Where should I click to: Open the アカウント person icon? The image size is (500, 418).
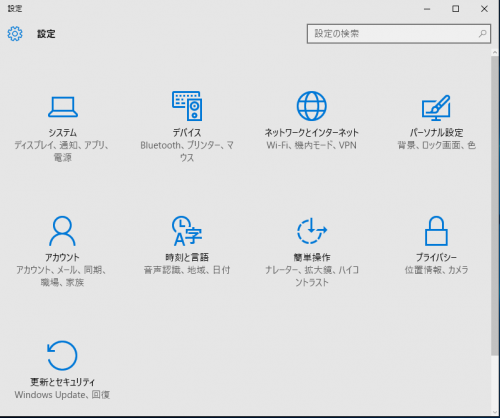pos(62,231)
